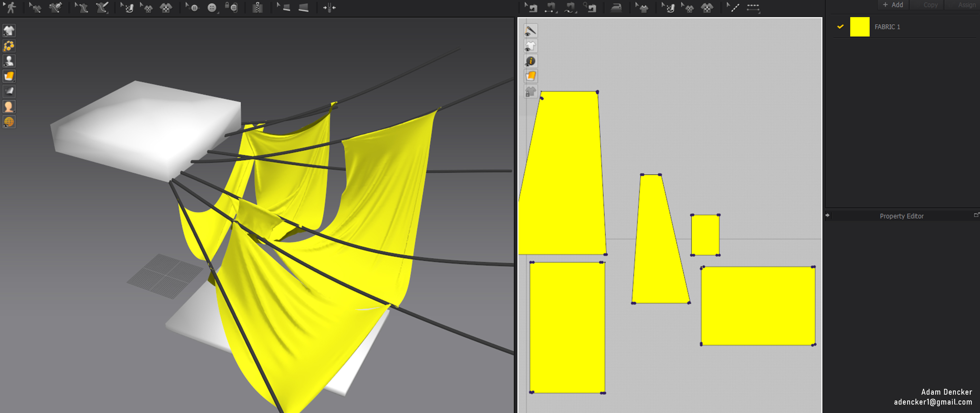Toggle 2D needle sewing visibility icon
Screen dimensions: 980x413
click(x=530, y=30)
